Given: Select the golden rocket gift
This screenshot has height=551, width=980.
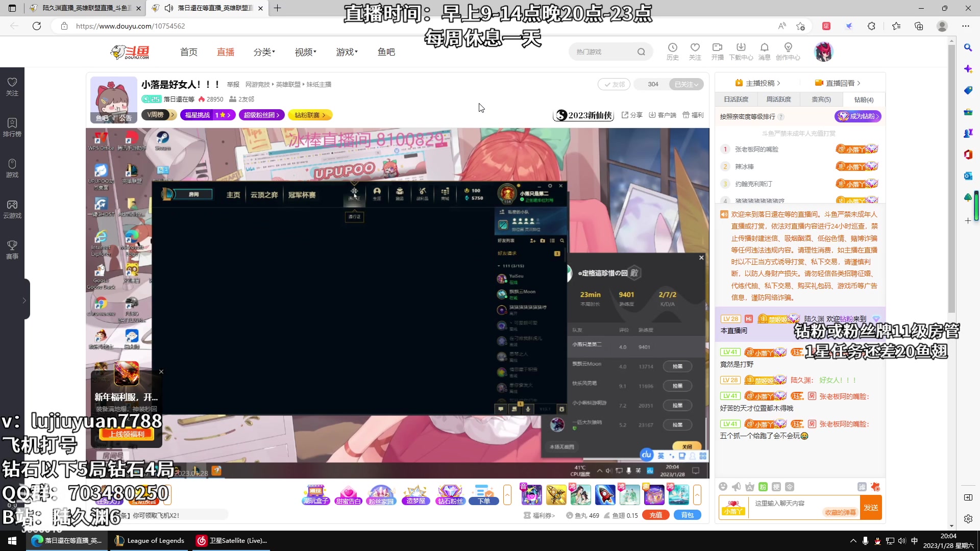Looking at the screenshot, I should [x=556, y=494].
